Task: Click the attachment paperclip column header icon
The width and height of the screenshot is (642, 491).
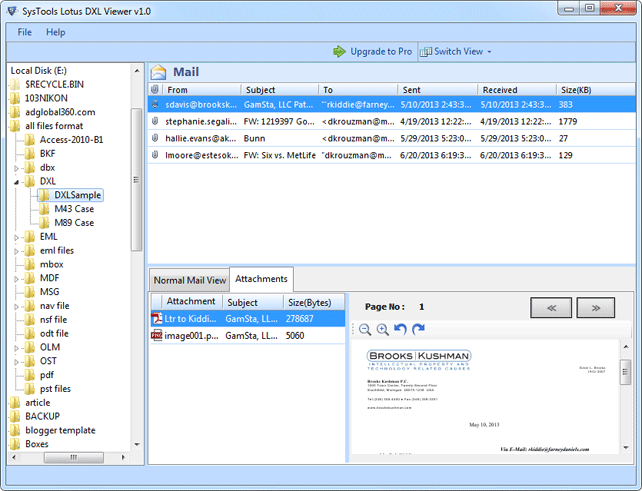Action: pos(155,89)
